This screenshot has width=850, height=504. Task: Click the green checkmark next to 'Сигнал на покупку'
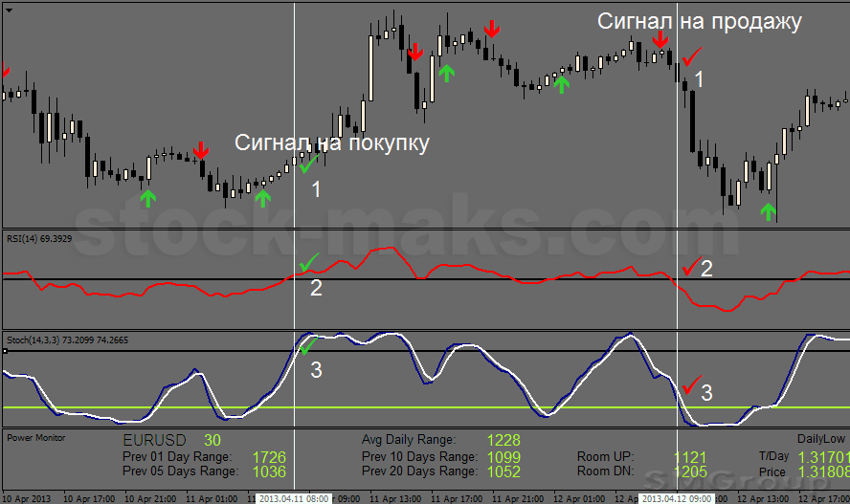(307, 164)
